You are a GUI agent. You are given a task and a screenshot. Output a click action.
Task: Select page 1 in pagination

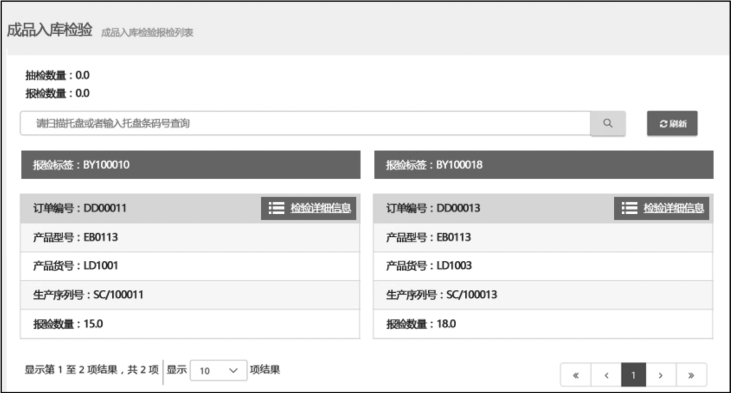(x=633, y=375)
